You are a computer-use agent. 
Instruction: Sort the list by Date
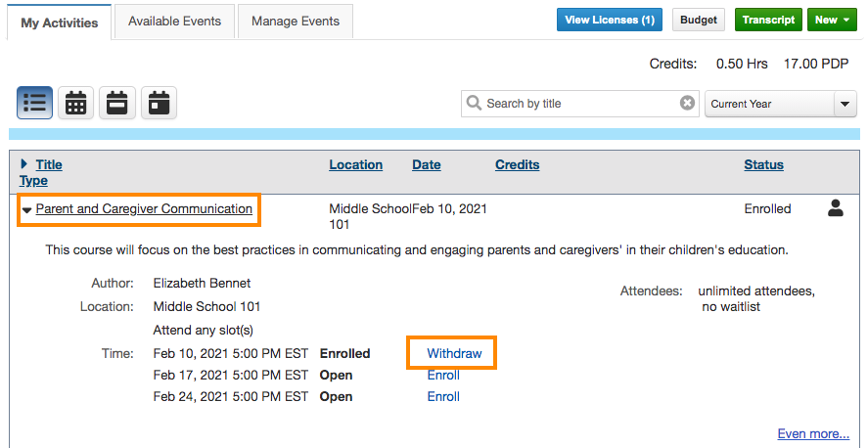pos(426,164)
